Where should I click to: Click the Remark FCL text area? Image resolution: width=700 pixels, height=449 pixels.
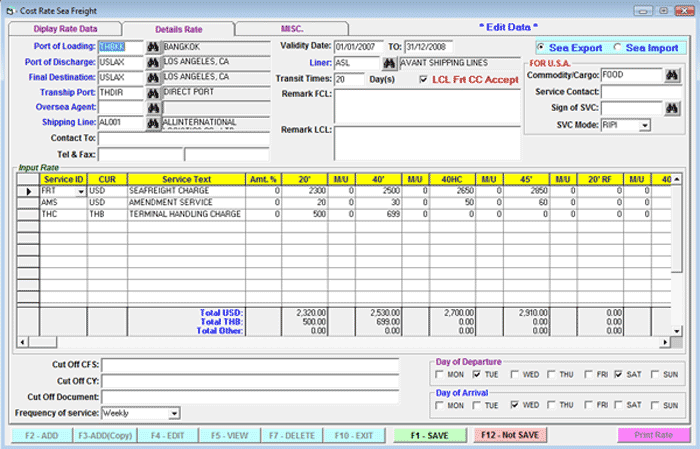point(427,106)
